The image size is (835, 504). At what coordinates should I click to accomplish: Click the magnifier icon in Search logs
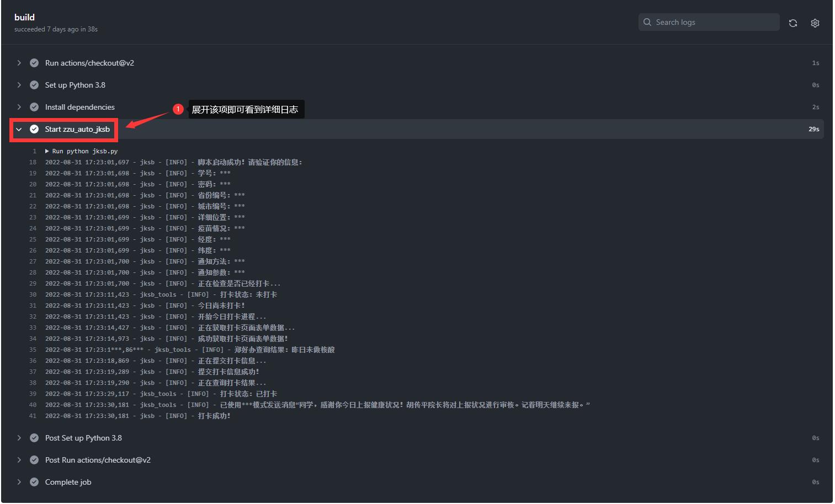pos(647,22)
